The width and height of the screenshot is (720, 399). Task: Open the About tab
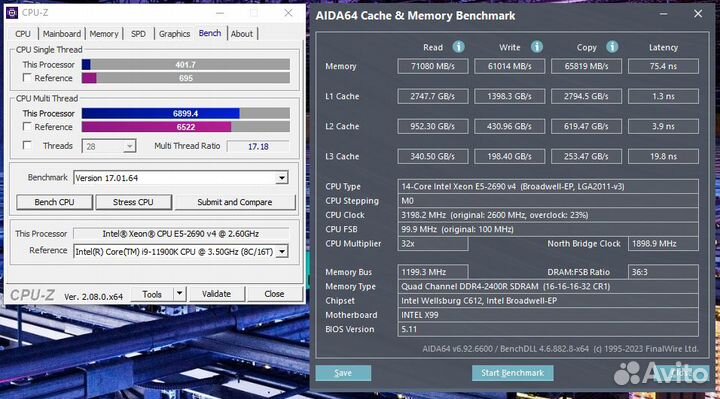pyautogui.click(x=242, y=34)
